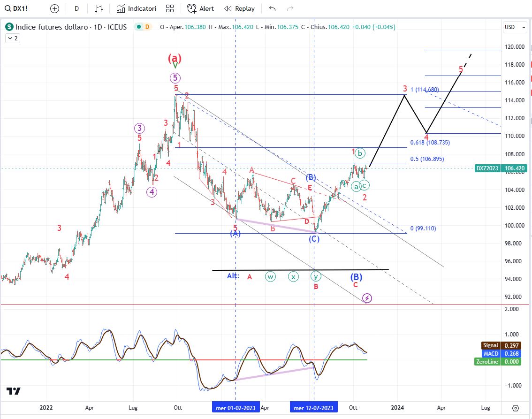Screen dimensions: 532x419
Task: Select the 0 (99.110) Fibonacci label
Action: tap(423, 229)
